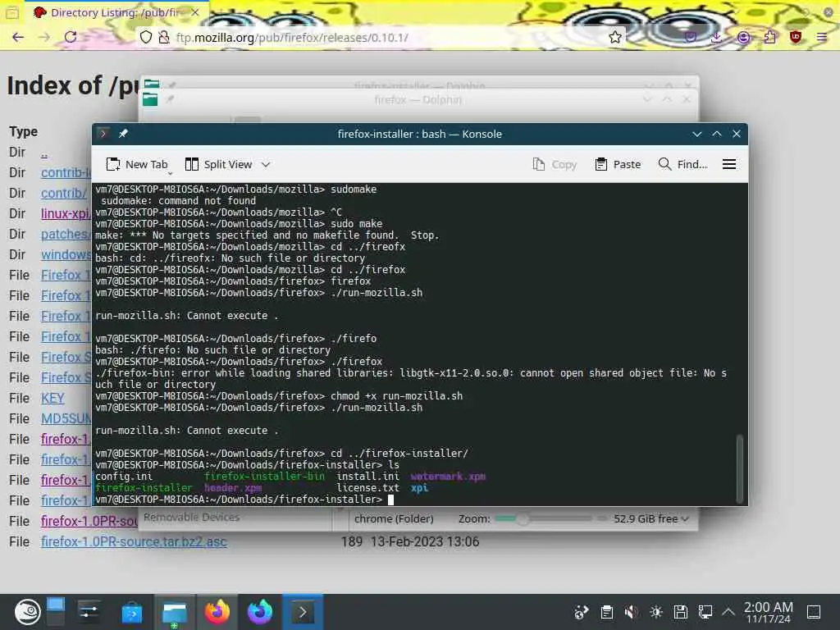Open the contrib/ directory link
Viewport: 840px width, 630px height.
coord(63,193)
